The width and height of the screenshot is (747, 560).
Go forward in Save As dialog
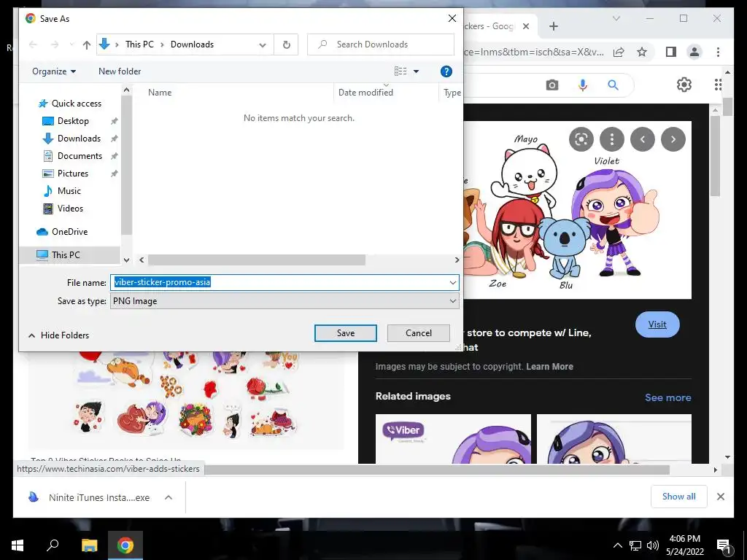55,44
